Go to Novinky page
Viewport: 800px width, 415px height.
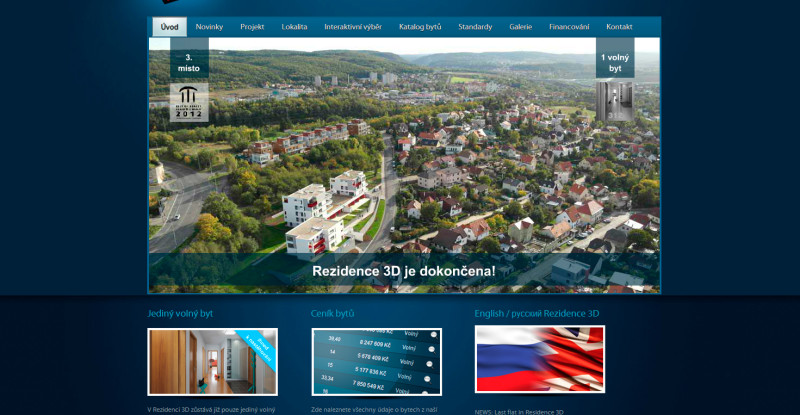pyautogui.click(x=209, y=27)
